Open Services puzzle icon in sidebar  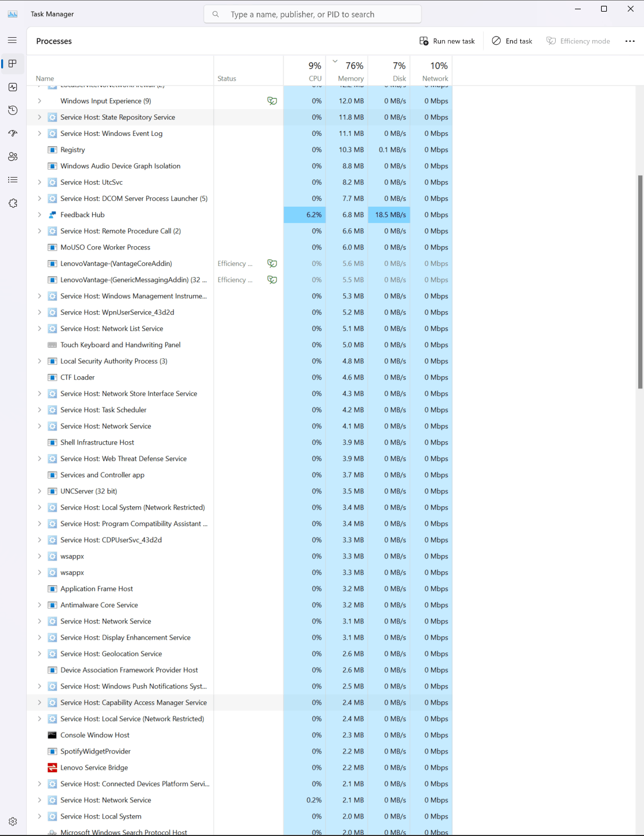point(13,203)
